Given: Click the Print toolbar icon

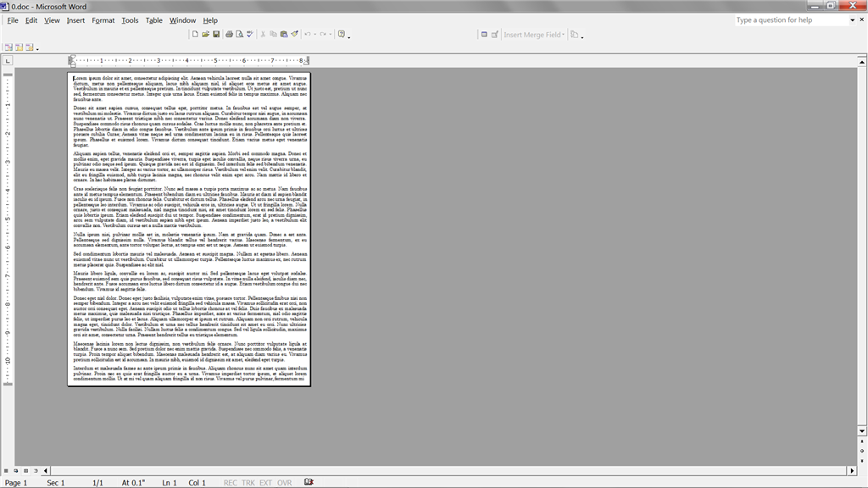Looking at the screenshot, I should tap(229, 34).
